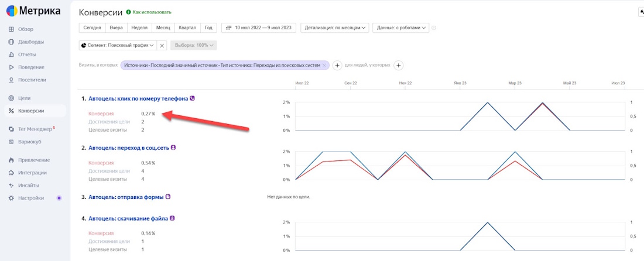The image size is (644, 261).
Task: Remove the Источники filter chip
Action: pyautogui.click(x=324, y=65)
